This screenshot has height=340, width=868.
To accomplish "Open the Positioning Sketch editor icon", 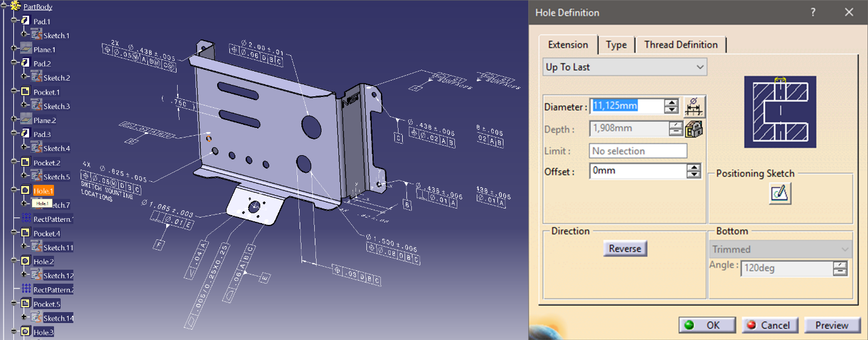I will pyautogui.click(x=779, y=193).
